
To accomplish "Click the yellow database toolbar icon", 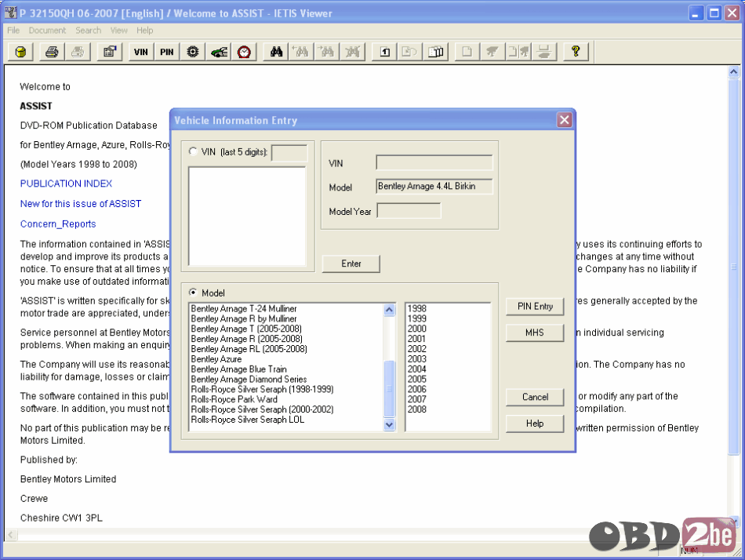I will click(20, 52).
